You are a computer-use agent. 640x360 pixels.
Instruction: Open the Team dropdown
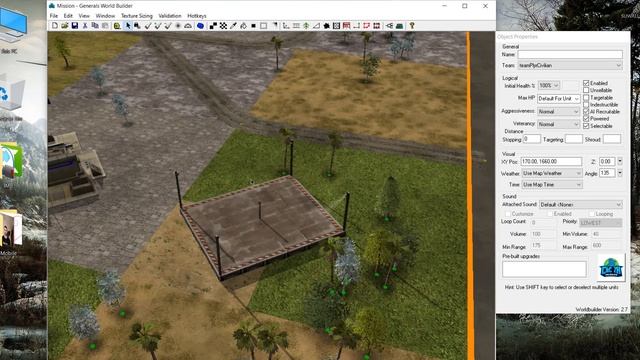[x=570, y=65]
